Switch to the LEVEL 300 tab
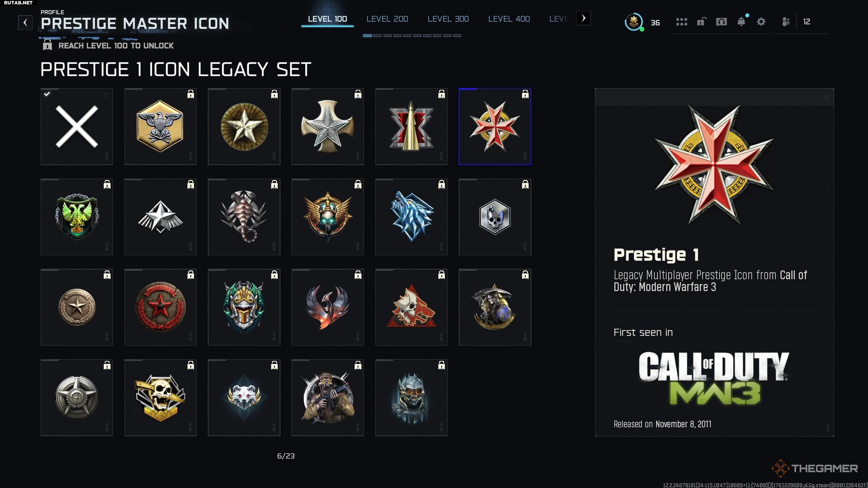This screenshot has width=868, height=488. pyautogui.click(x=448, y=19)
